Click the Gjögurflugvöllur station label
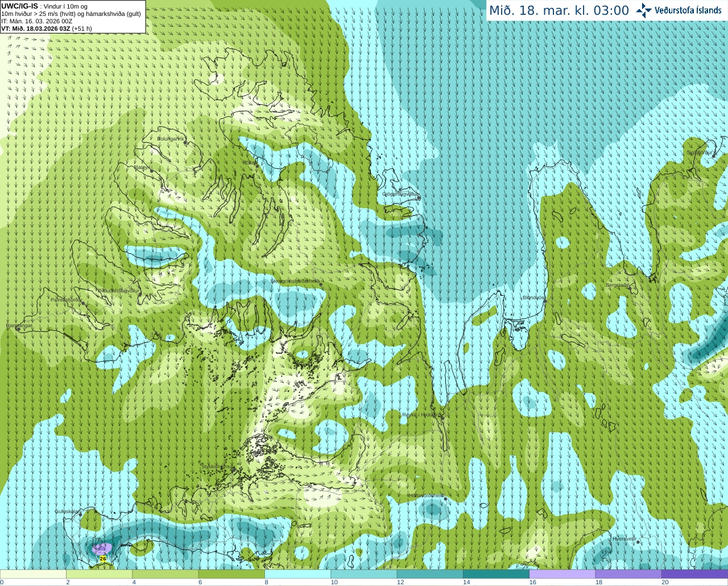Viewport: 728px width, 586px height. (400, 195)
